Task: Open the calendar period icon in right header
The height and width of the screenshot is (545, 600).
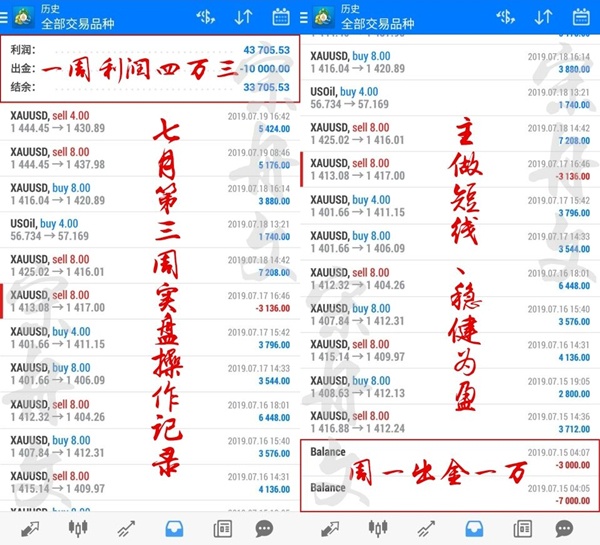Action: (x=581, y=17)
